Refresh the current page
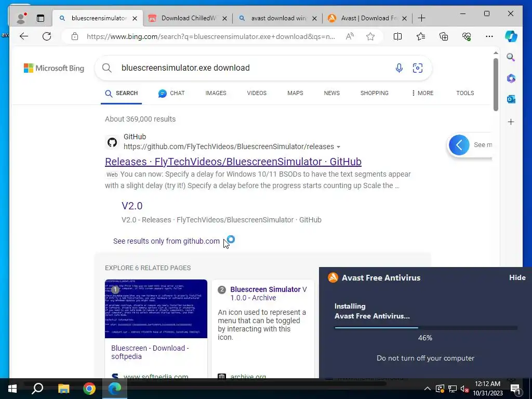Image resolution: width=532 pixels, height=399 pixels. (x=47, y=36)
